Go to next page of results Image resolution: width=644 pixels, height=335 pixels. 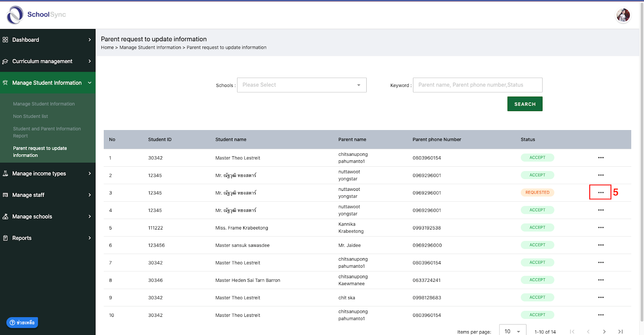pos(604,332)
